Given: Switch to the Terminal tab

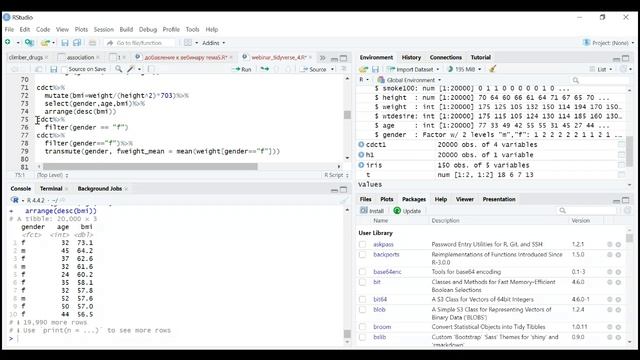Looking at the screenshot, I should pyautogui.click(x=51, y=189).
